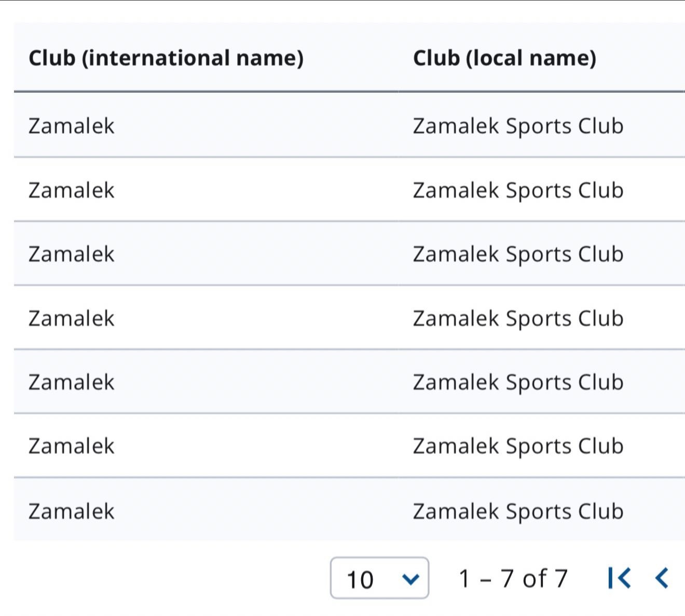Go to the first page of results

click(x=620, y=578)
